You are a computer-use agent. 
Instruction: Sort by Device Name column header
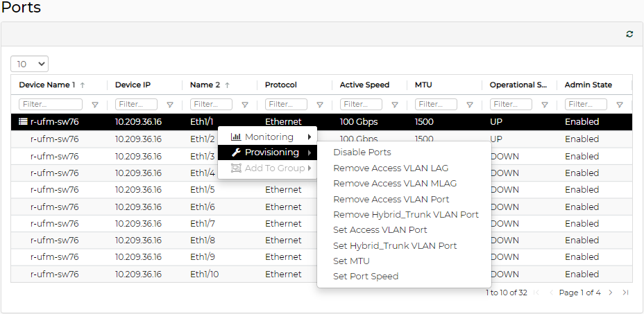click(x=46, y=85)
